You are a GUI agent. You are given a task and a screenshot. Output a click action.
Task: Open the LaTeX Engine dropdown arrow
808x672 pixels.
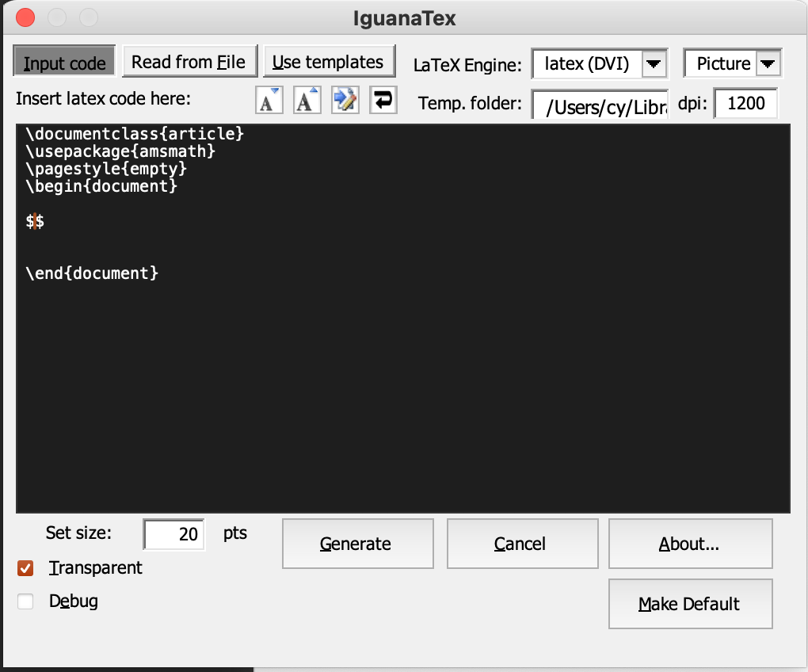654,64
